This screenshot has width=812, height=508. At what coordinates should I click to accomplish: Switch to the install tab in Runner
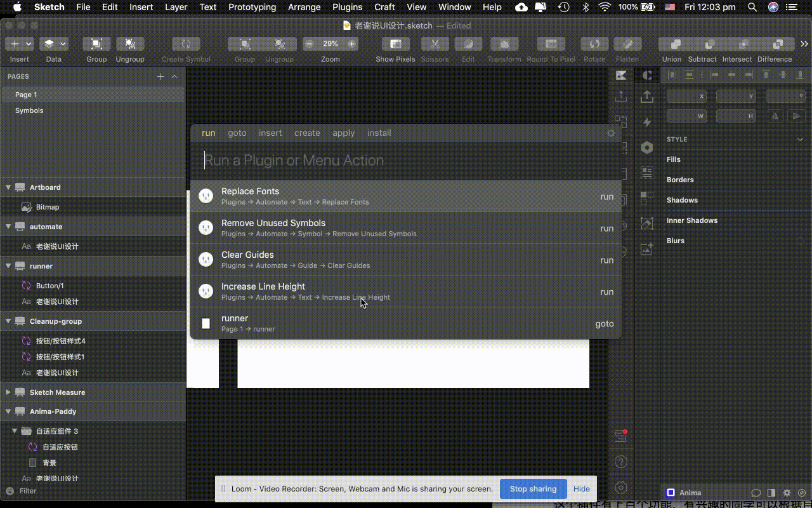click(x=379, y=133)
